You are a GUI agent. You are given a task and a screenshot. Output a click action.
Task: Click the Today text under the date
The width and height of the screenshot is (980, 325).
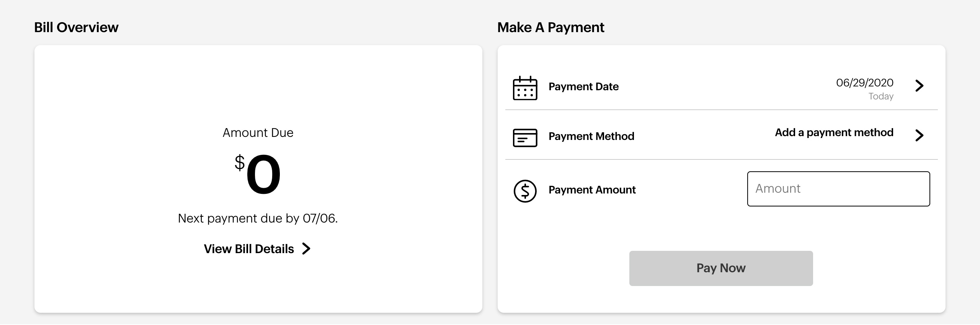pos(880,96)
